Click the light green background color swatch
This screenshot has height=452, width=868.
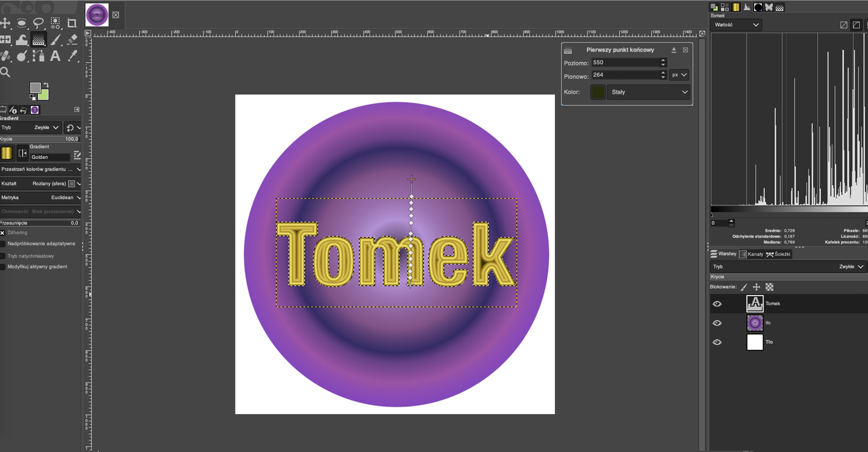pos(44,95)
